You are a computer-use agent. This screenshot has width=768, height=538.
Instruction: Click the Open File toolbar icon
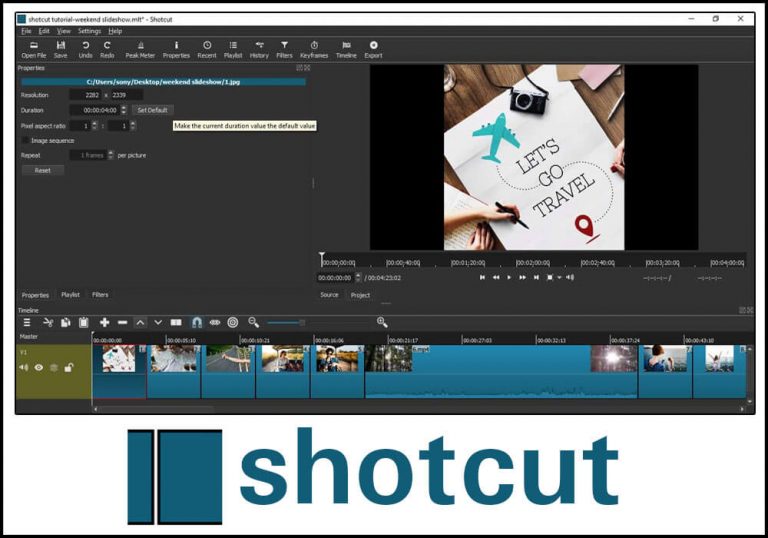click(x=34, y=49)
